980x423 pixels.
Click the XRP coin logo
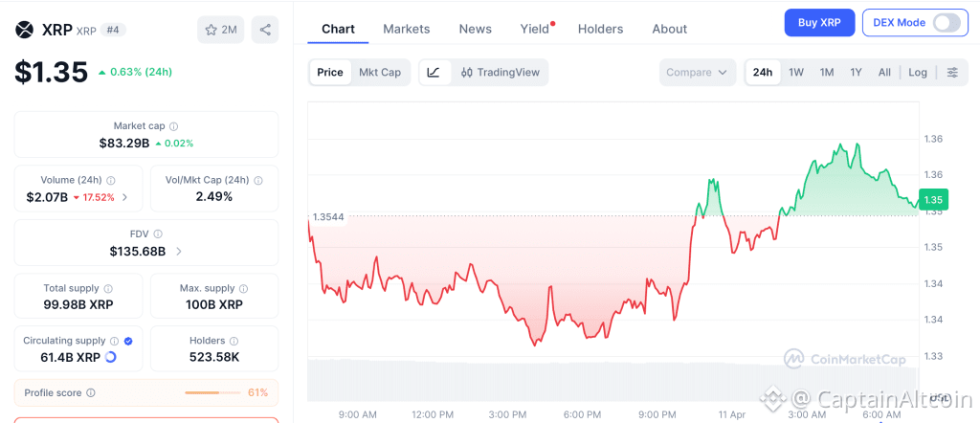coord(24,30)
